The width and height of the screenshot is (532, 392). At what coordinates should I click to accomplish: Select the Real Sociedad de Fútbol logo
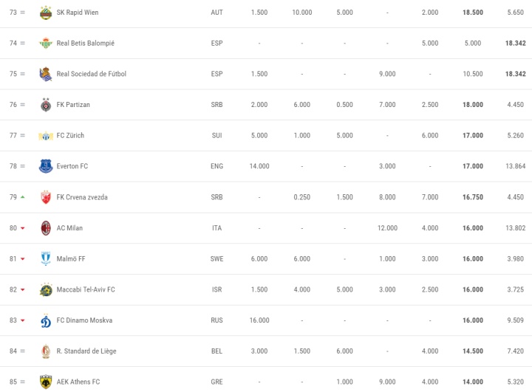tap(46, 74)
